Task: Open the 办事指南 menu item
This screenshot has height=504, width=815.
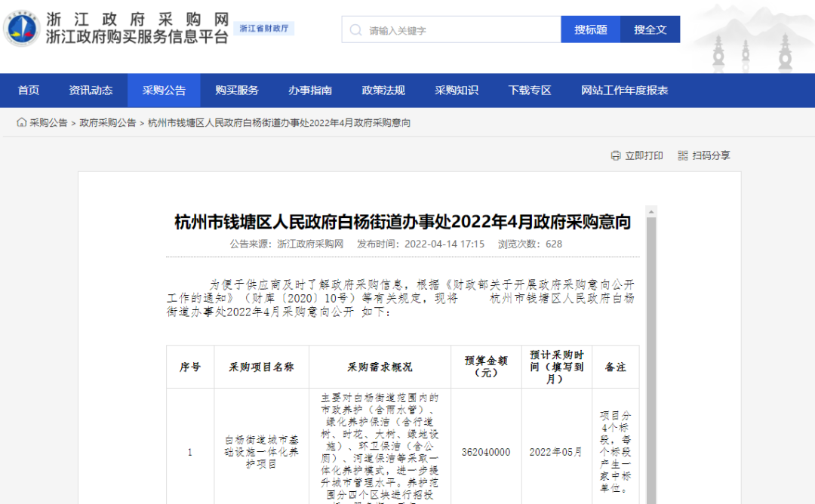Action: (x=310, y=91)
